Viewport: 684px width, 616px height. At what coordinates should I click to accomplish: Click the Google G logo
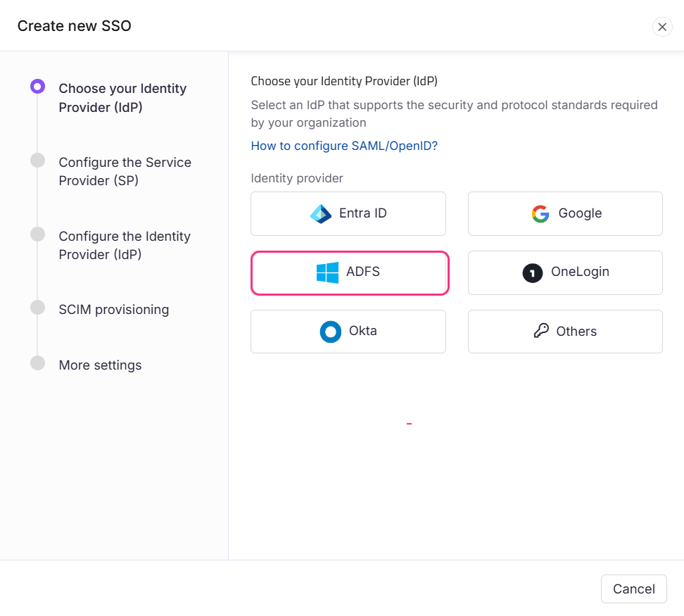tap(540, 214)
